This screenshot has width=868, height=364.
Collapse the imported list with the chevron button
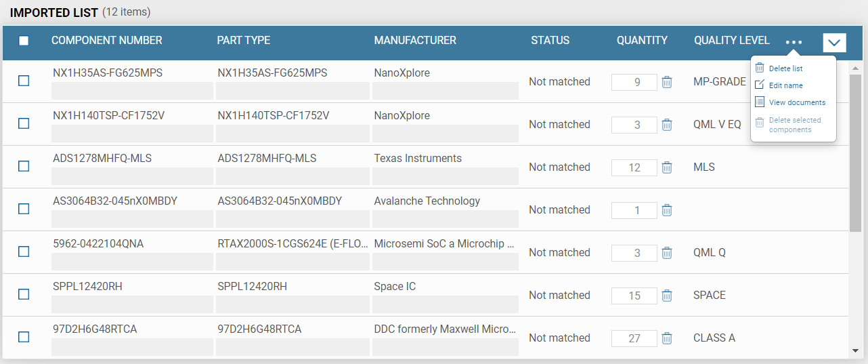[835, 43]
